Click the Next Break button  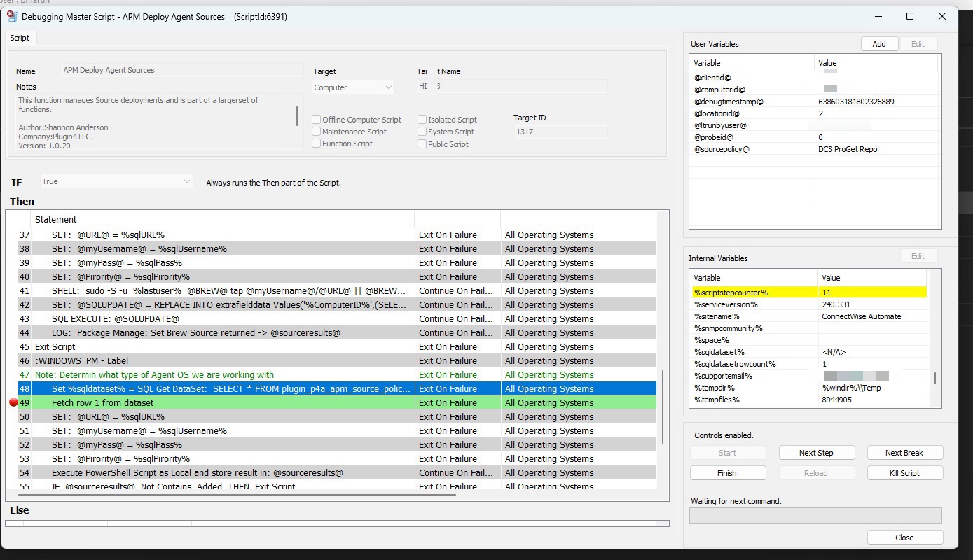[x=904, y=453]
